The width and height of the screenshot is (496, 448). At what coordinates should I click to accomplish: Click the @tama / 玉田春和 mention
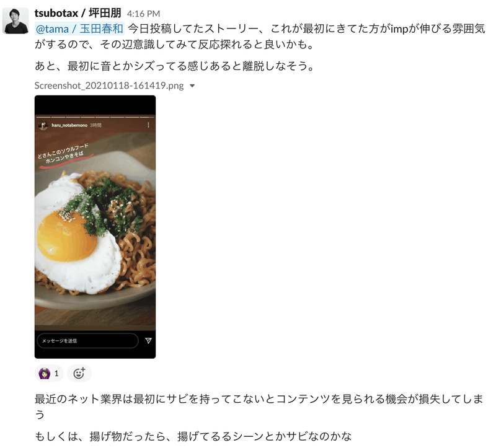tap(79, 29)
